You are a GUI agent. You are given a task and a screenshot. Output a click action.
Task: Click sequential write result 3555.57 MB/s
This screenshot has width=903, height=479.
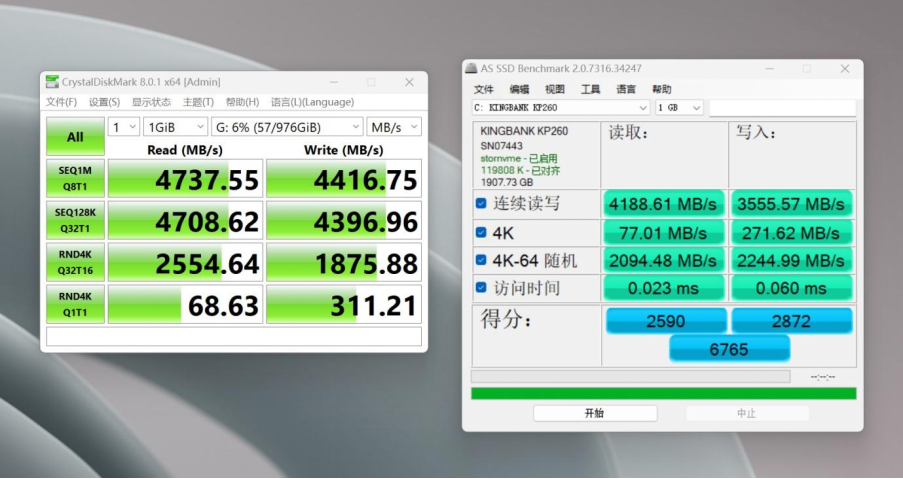[791, 204]
